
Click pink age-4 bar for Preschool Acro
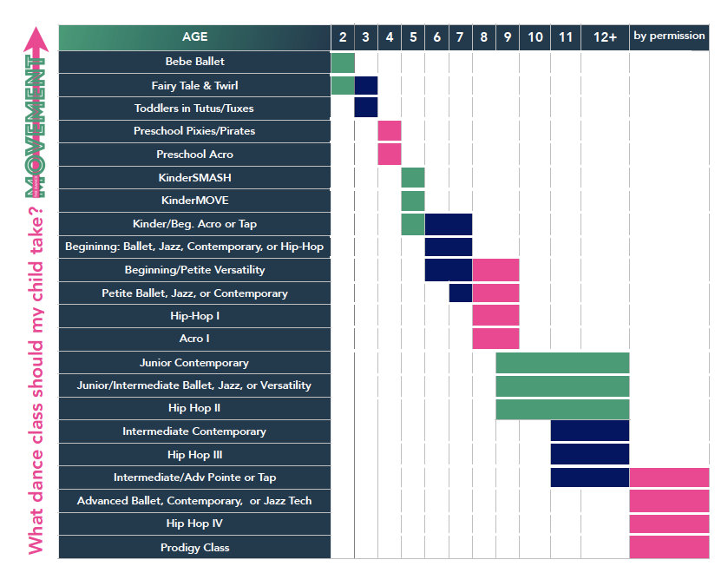pos(390,154)
